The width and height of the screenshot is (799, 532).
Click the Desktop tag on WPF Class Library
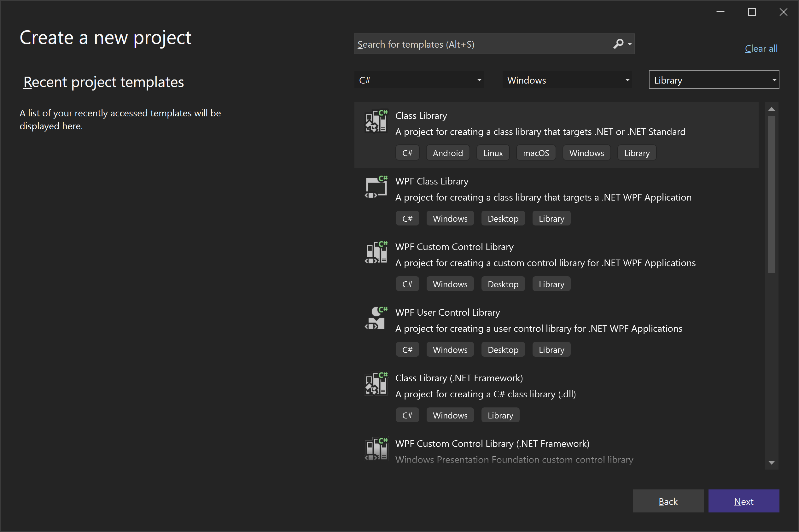tap(503, 219)
